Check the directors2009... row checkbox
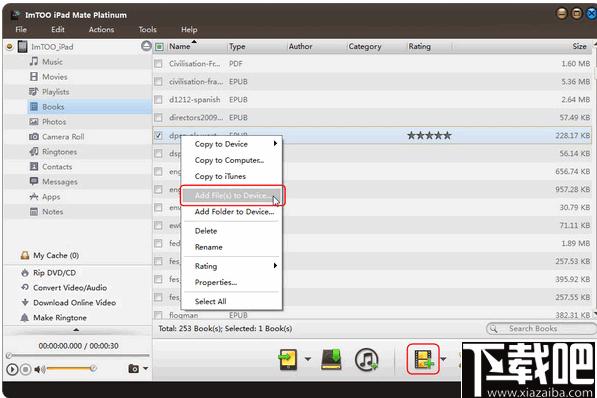The image size is (597, 398). pos(158,117)
